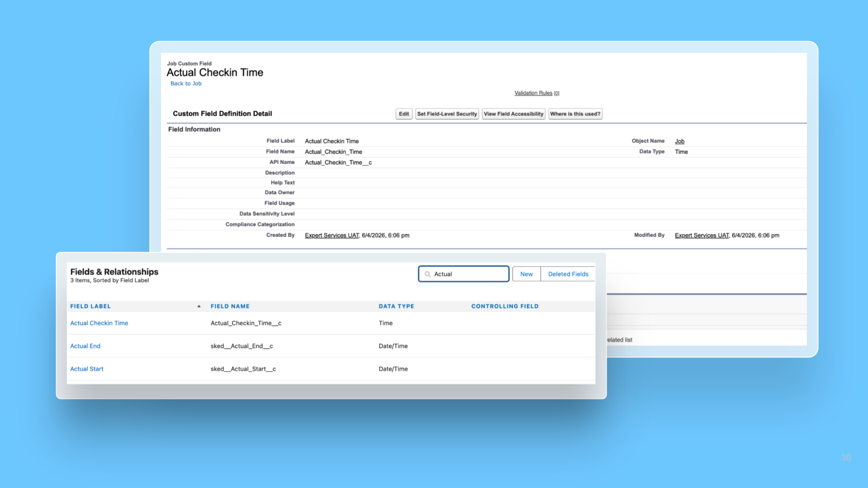Open Deleted Fields
868x488 pixels.
tap(568, 274)
